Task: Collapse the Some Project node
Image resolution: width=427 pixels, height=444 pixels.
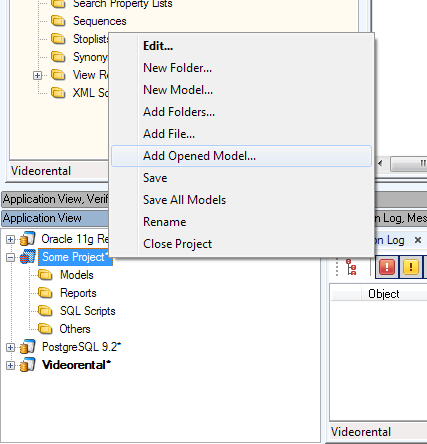Action: coord(10,257)
